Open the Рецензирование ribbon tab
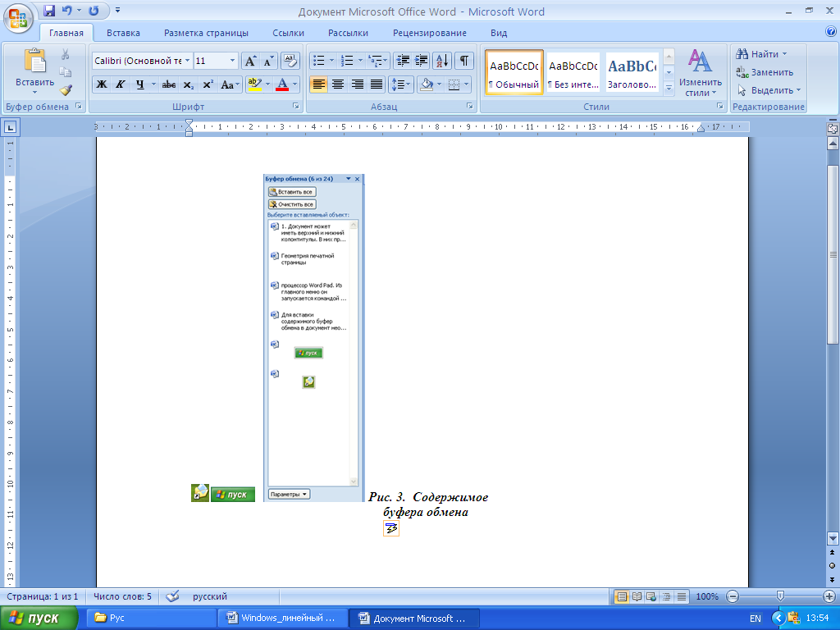This screenshot has height=630, width=840. (430, 33)
